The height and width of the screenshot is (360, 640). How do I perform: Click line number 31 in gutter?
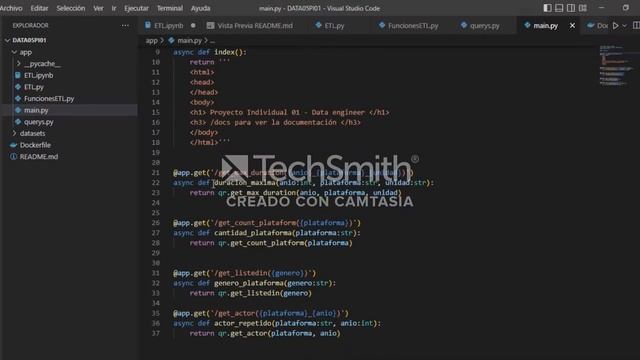click(156, 273)
